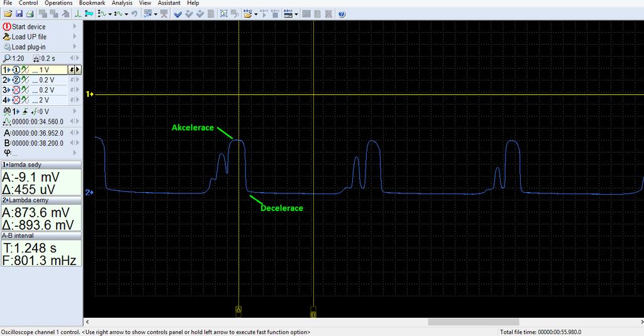This screenshot has height=336, width=644.
Task: Toggle channel 3 coupling sine icon
Action: coord(25,90)
